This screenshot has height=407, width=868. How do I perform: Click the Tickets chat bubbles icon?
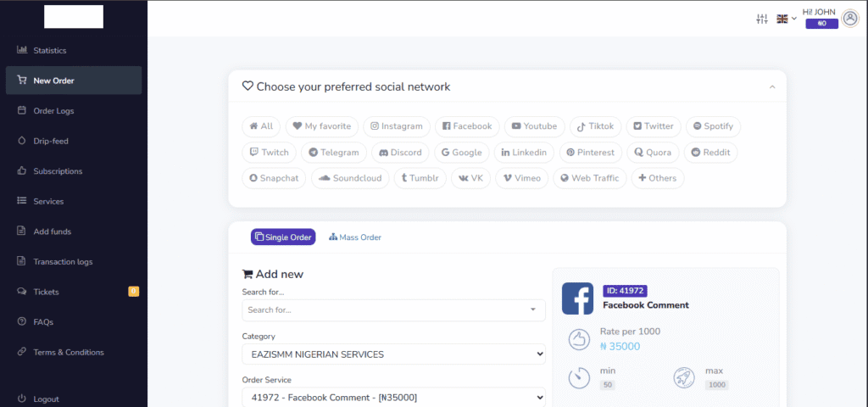coord(22,292)
